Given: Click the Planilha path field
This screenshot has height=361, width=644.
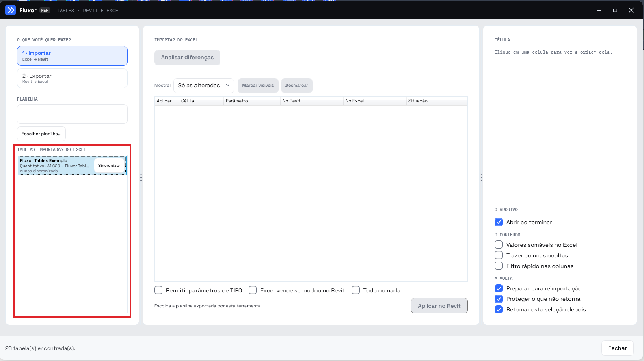Looking at the screenshot, I should 72,114.
